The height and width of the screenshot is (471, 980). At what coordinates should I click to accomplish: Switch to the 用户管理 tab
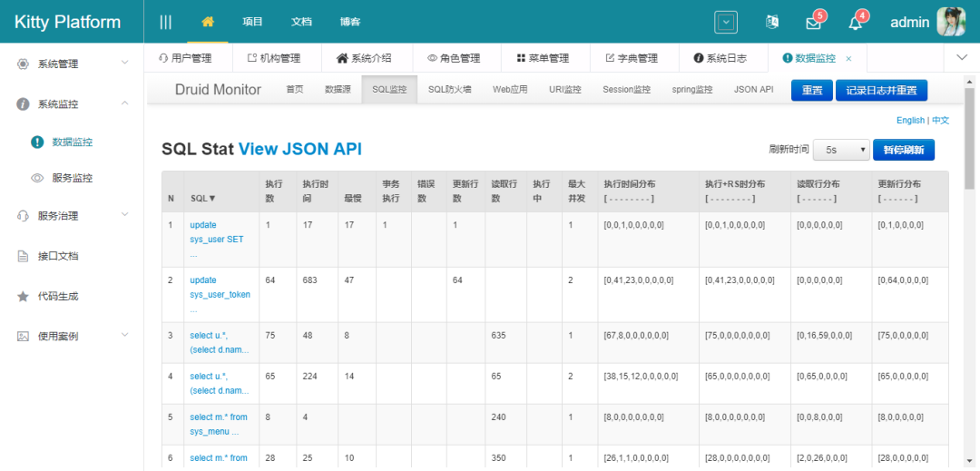pyautogui.click(x=188, y=58)
